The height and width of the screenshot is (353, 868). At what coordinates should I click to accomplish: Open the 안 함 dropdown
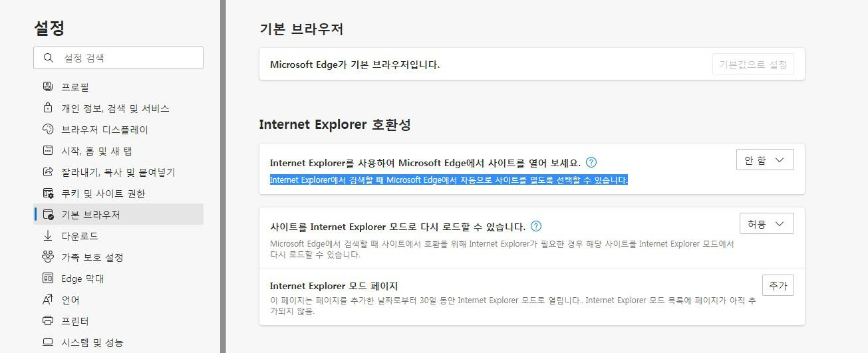point(765,160)
